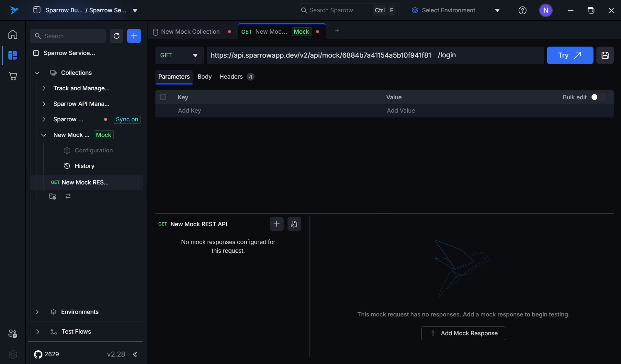This screenshot has height=364, width=621.
Task: Open the N user profile avatar
Action: pos(546,10)
